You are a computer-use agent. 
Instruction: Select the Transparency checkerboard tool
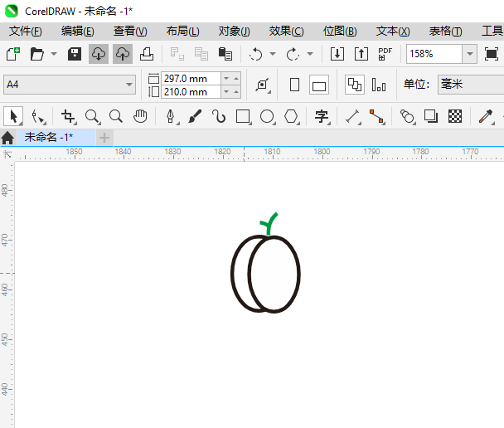[x=455, y=116]
